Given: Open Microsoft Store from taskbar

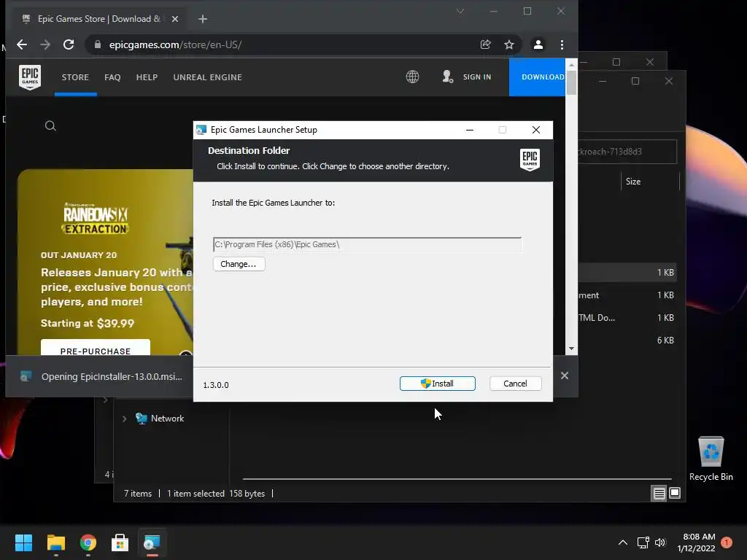Looking at the screenshot, I should tap(120, 542).
